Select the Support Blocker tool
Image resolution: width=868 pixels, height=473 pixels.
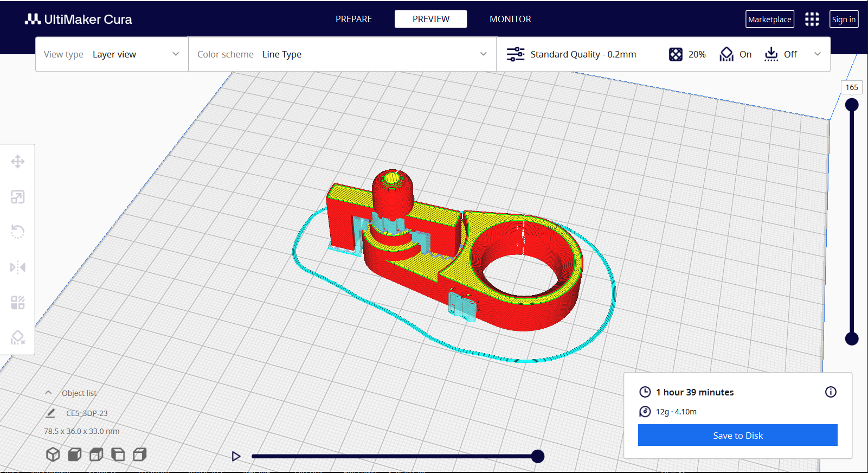(17, 337)
